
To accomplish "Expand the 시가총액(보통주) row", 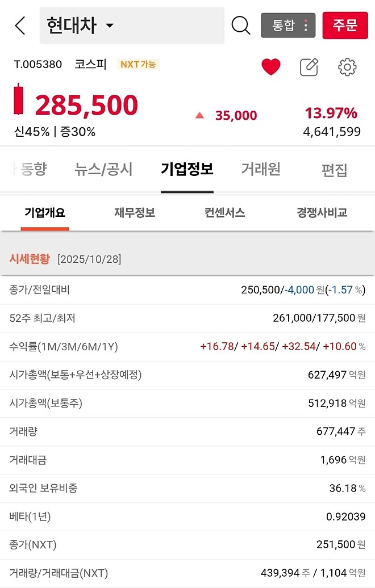I will (188, 404).
